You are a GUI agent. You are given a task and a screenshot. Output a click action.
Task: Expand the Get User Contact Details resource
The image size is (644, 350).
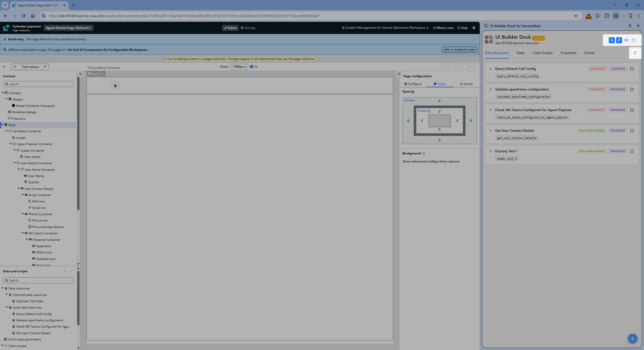(x=490, y=130)
